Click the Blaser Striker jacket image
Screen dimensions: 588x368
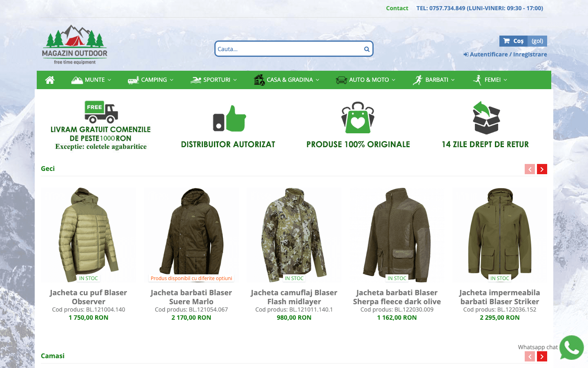coord(500,235)
